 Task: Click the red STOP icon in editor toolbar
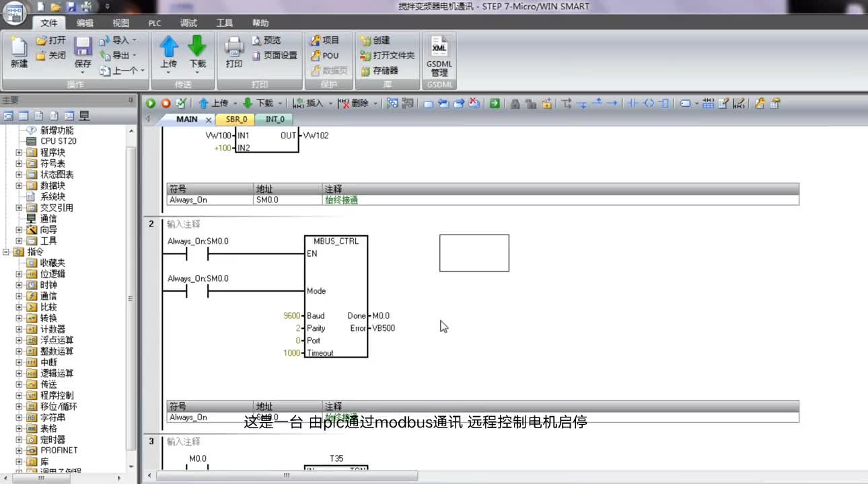click(166, 104)
